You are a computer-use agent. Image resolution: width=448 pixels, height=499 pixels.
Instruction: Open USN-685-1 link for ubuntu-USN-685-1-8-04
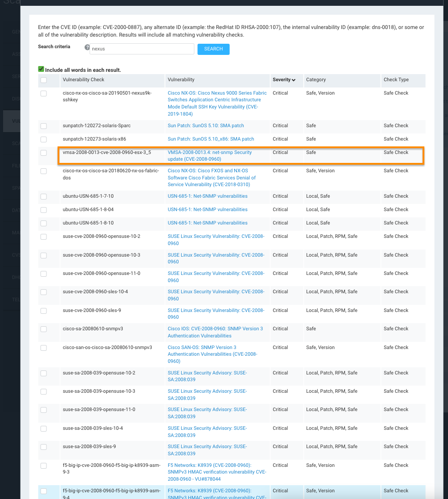[x=207, y=210]
